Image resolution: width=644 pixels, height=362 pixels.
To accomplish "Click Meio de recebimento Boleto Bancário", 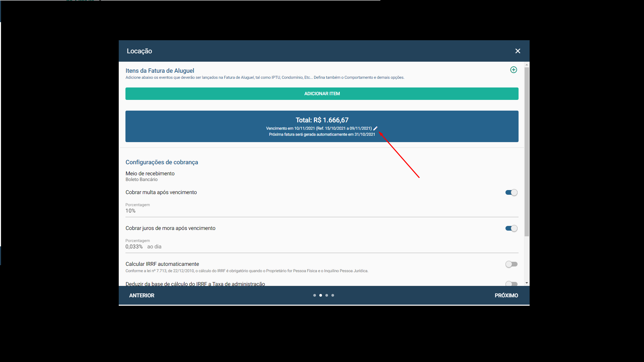I will point(150,176).
